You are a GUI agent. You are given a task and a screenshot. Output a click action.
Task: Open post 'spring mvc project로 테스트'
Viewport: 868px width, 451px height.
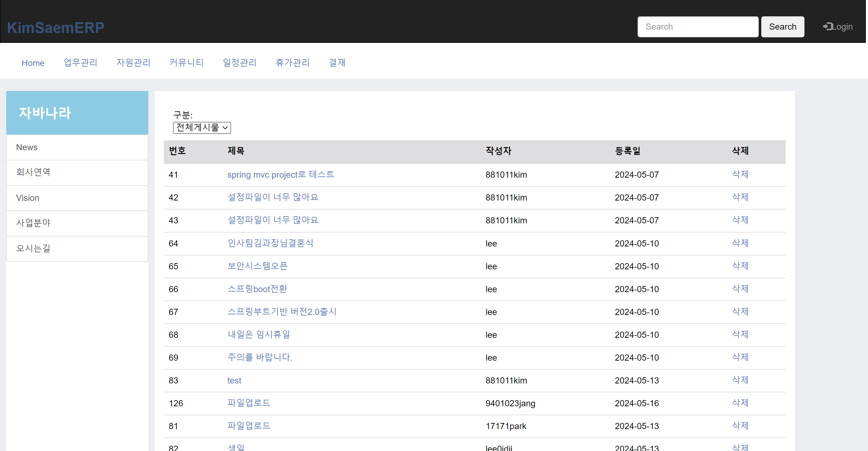point(280,175)
